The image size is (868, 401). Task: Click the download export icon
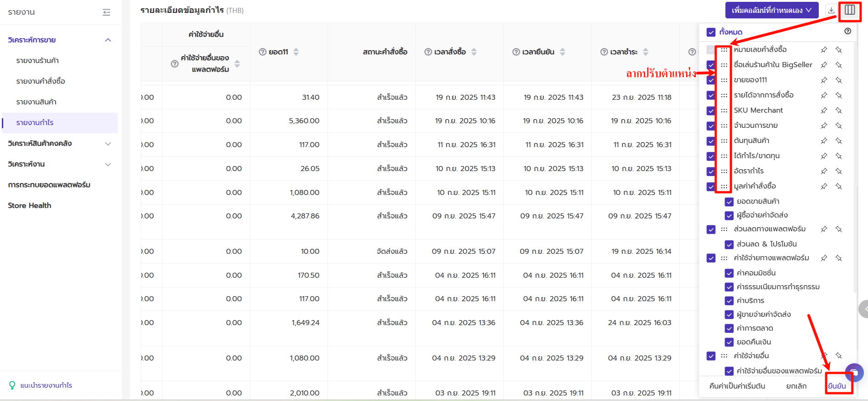coord(831,10)
